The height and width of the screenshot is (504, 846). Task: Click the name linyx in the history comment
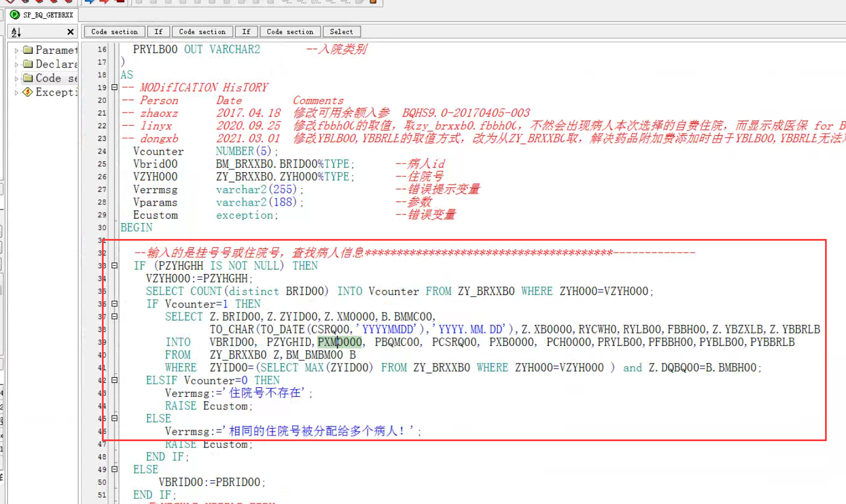click(x=156, y=126)
